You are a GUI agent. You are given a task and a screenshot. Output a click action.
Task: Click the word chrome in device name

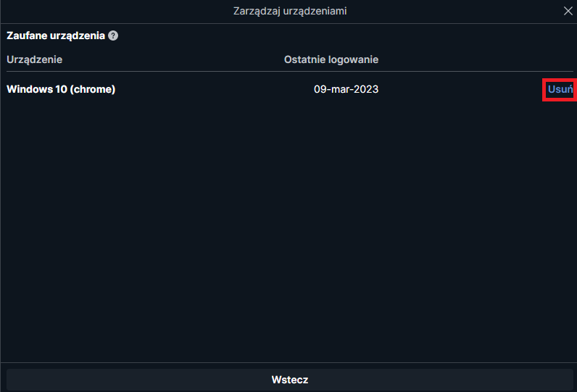pyautogui.click(x=92, y=89)
